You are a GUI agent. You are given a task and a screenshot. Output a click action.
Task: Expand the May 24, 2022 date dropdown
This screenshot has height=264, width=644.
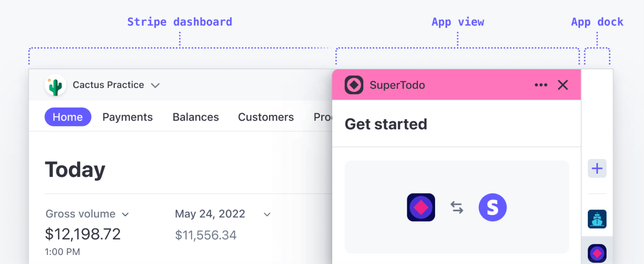pyautogui.click(x=267, y=214)
